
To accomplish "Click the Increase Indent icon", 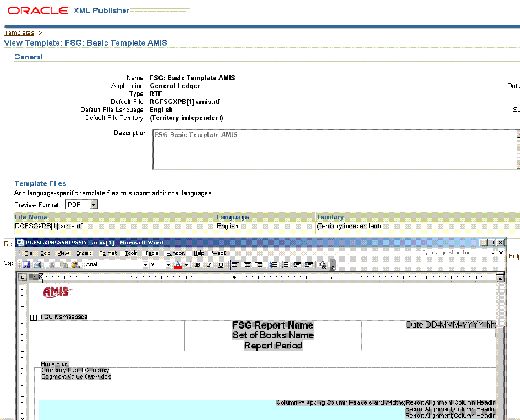I will [x=309, y=265].
